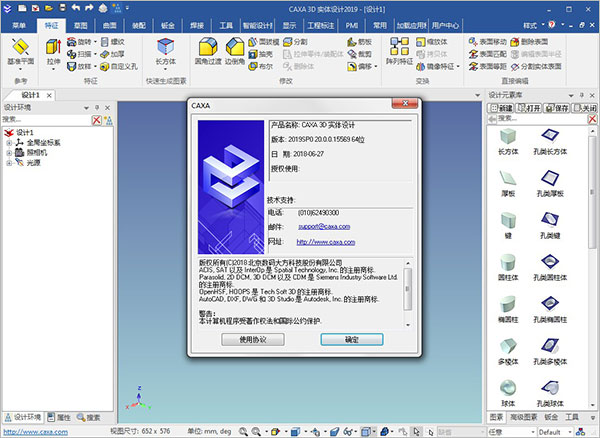Switch to the 工程标注 ribbon tab
Image resolution: width=600 pixels, height=438 pixels.
320,26
